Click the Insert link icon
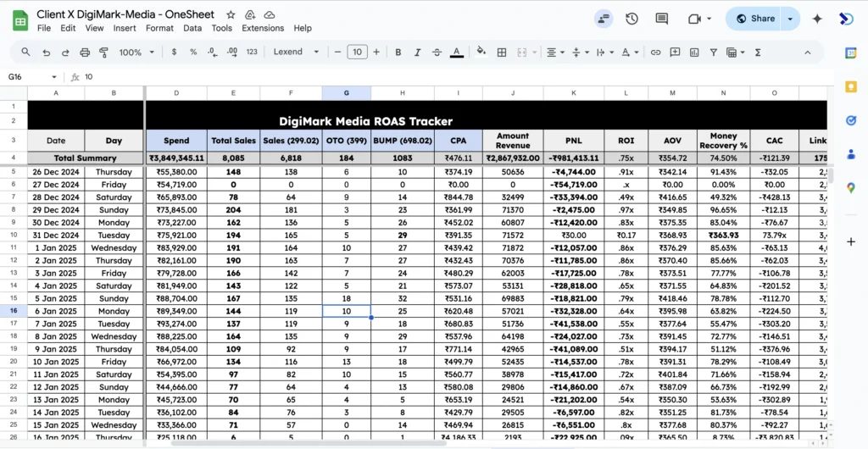 pos(655,53)
